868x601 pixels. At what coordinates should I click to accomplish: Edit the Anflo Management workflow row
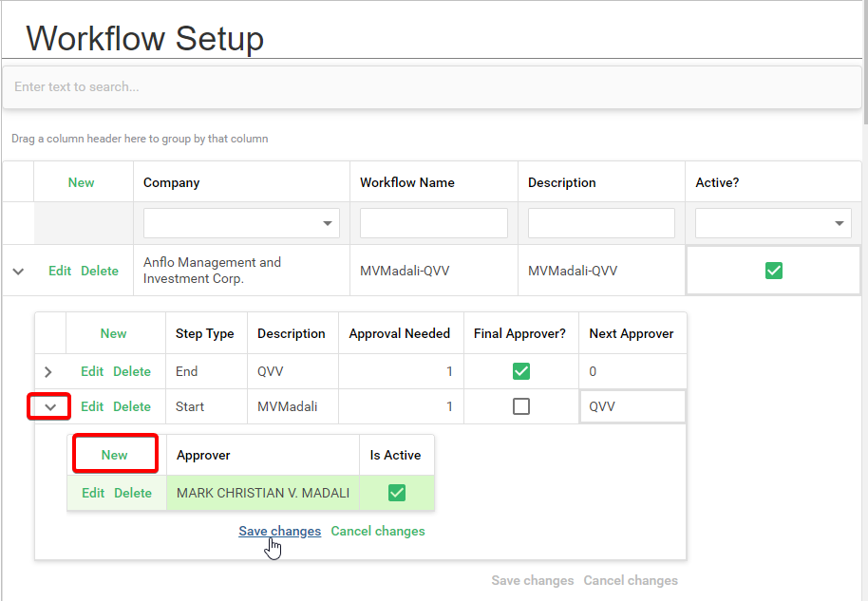pyautogui.click(x=60, y=271)
